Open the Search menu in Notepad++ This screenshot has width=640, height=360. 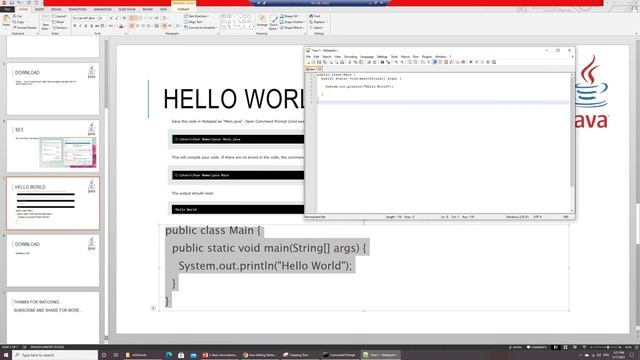pos(327,57)
